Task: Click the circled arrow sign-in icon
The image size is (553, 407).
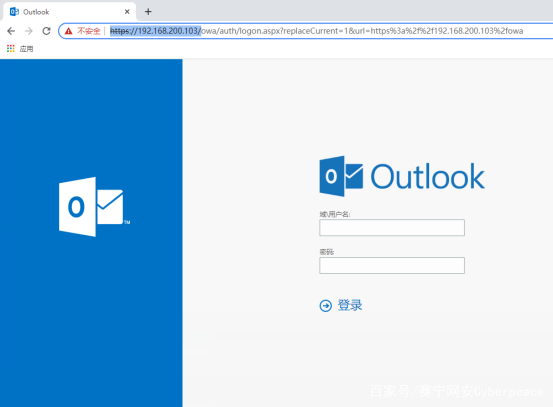Action: click(326, 305)
